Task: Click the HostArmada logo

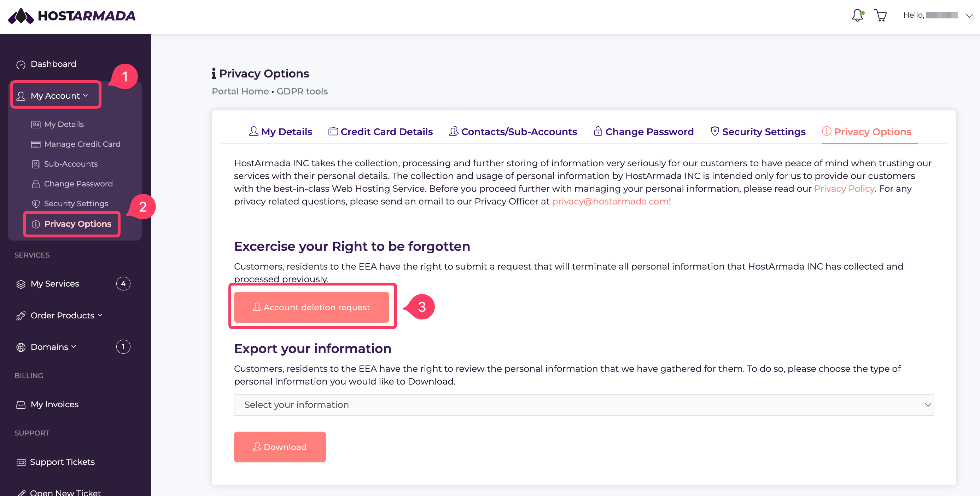Action: (x=71, y=16)
